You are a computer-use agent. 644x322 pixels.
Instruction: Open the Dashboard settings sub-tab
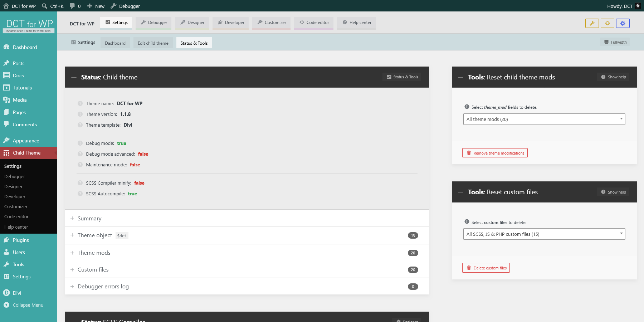click(115, 43)
